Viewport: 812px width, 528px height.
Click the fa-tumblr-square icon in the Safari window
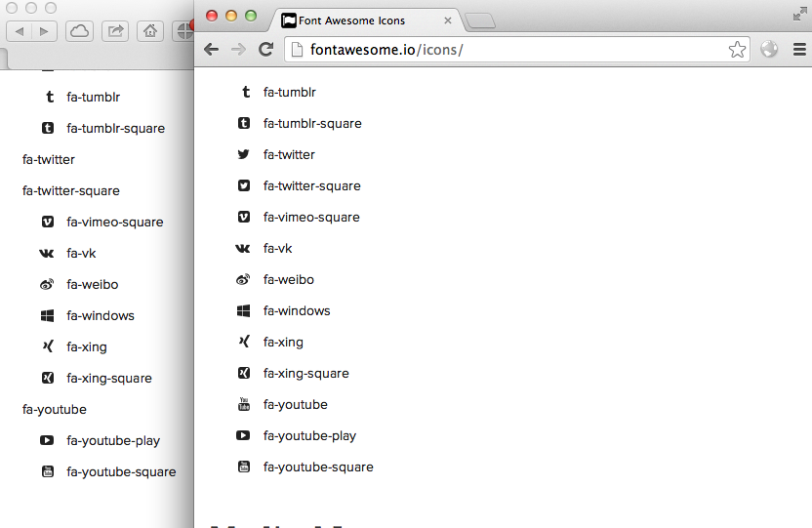click(48, 128)
